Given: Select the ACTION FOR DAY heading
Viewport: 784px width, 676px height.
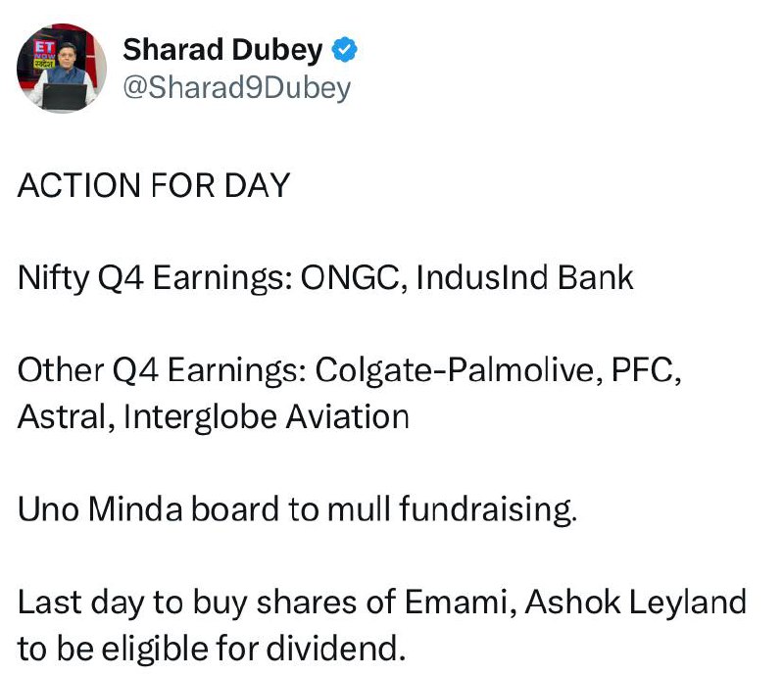Looking at the screenshot, I should [x=154, y=185].
